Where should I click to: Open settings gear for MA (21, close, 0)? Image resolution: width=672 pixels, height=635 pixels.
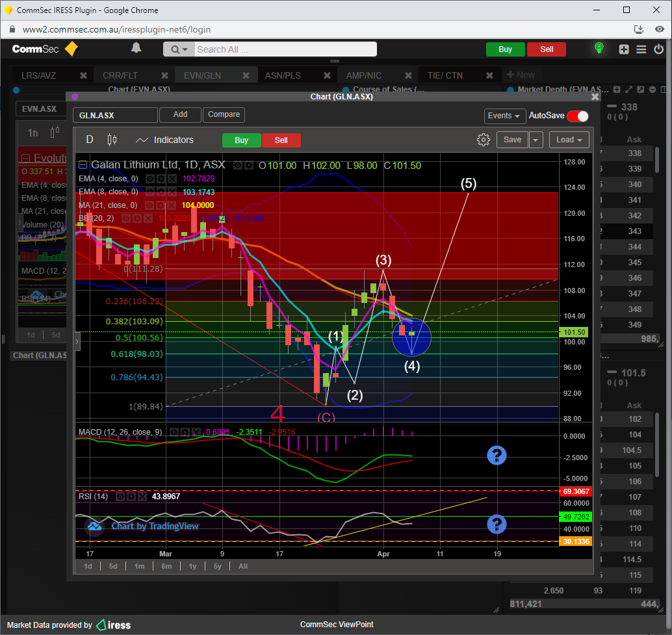160,205
